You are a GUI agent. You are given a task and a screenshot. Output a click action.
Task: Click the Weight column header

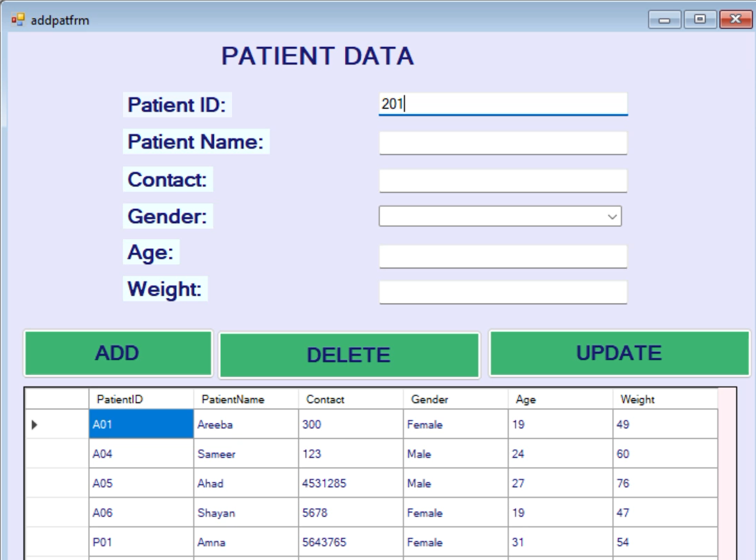point(665,399)
